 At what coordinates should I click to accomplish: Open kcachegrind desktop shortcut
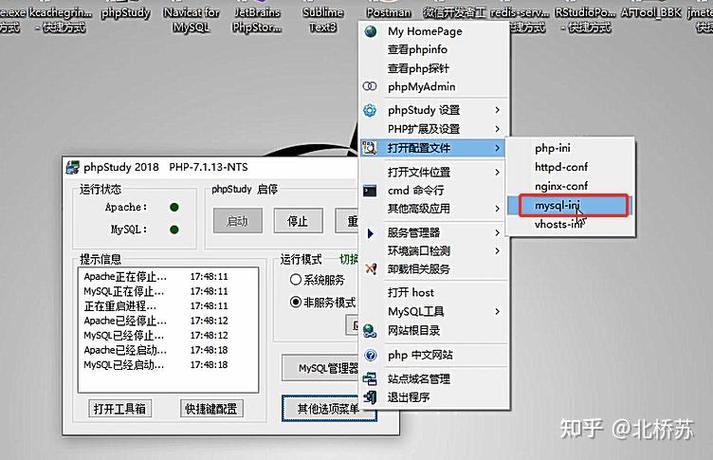60,20
